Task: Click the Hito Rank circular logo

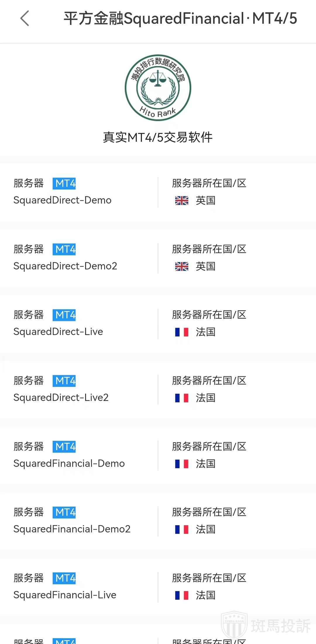Action: (x=158, y=88)
